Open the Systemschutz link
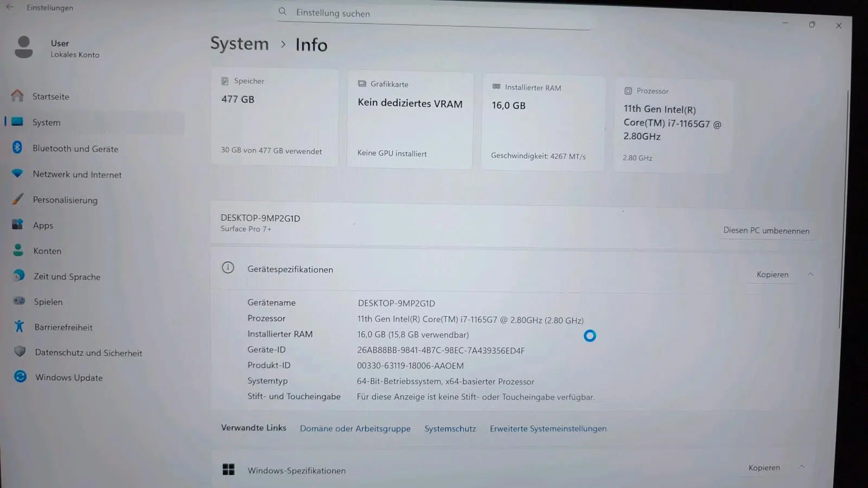The image size is (868, 488). [x=450, y=428]
